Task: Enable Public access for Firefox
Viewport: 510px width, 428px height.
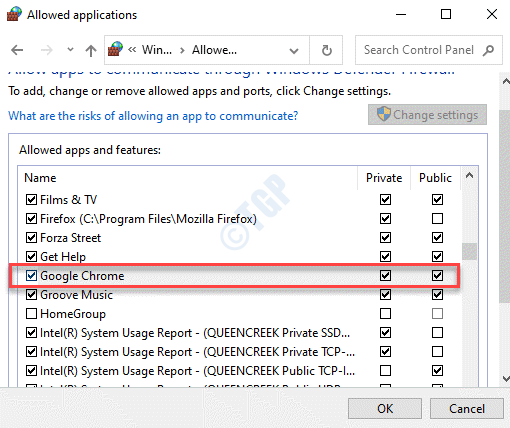Action: [437, 219]
